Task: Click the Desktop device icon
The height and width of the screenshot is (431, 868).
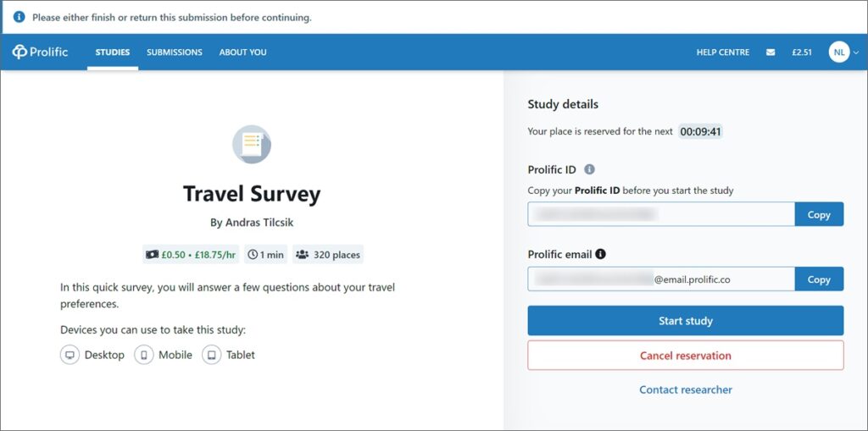Action: pos(70,355)
